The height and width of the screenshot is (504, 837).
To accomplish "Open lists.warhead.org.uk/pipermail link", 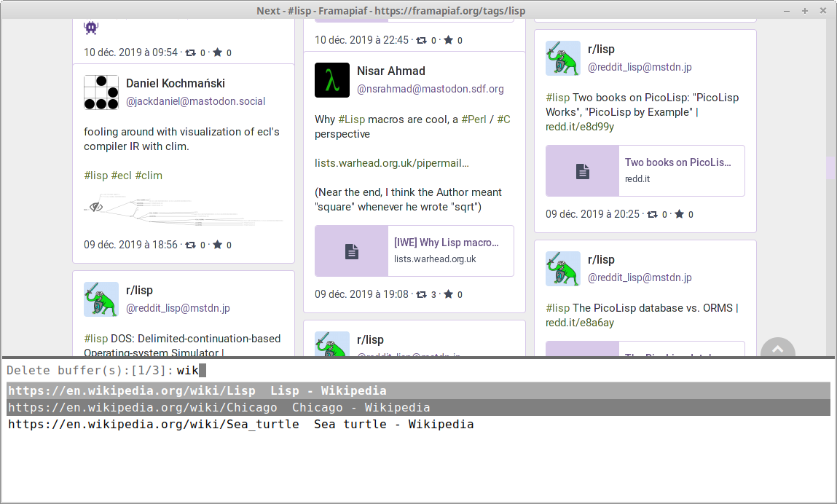I will pos(392,163).
